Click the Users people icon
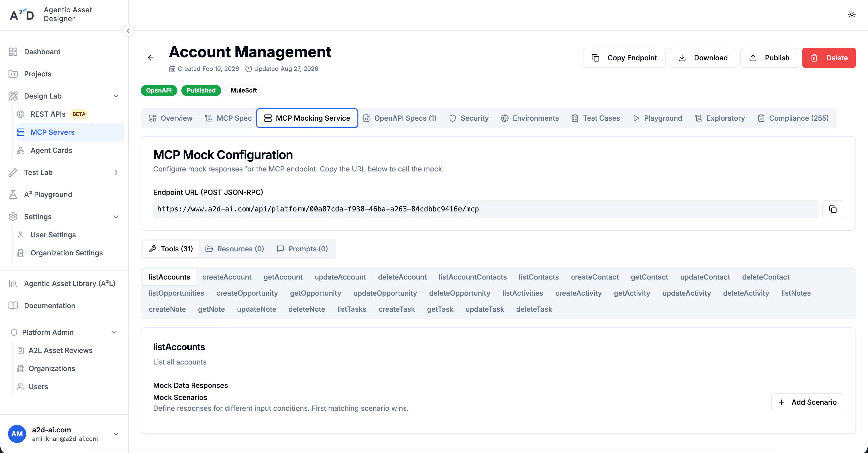The height and width of the screenshot is (453, 868). coord(21,387)
